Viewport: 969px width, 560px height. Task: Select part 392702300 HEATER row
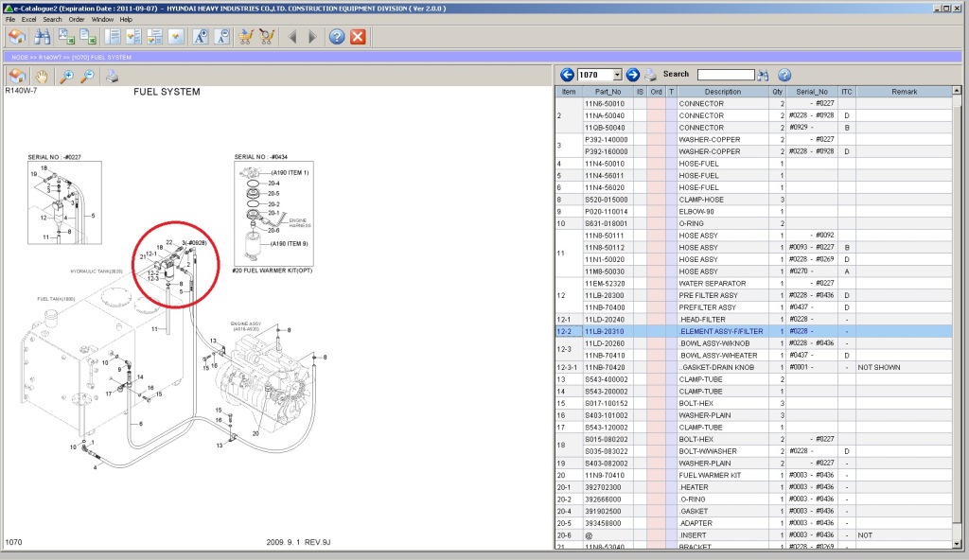pos(753,487)
